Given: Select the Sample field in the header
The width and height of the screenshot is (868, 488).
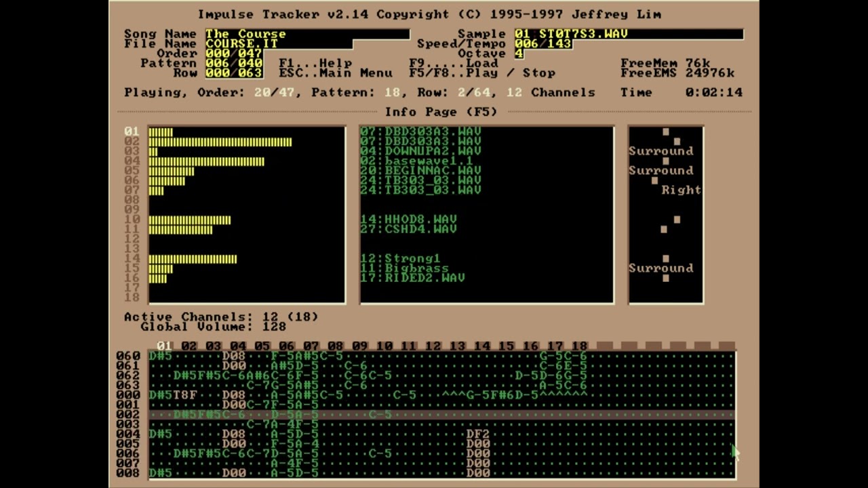Looking at the screenshot, I should [x=629, y=34].
